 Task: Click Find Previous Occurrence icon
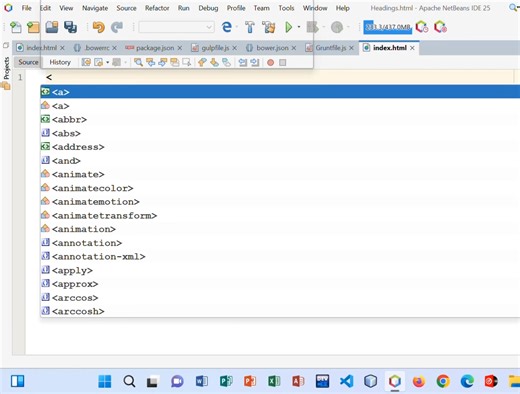click(150, 62)
